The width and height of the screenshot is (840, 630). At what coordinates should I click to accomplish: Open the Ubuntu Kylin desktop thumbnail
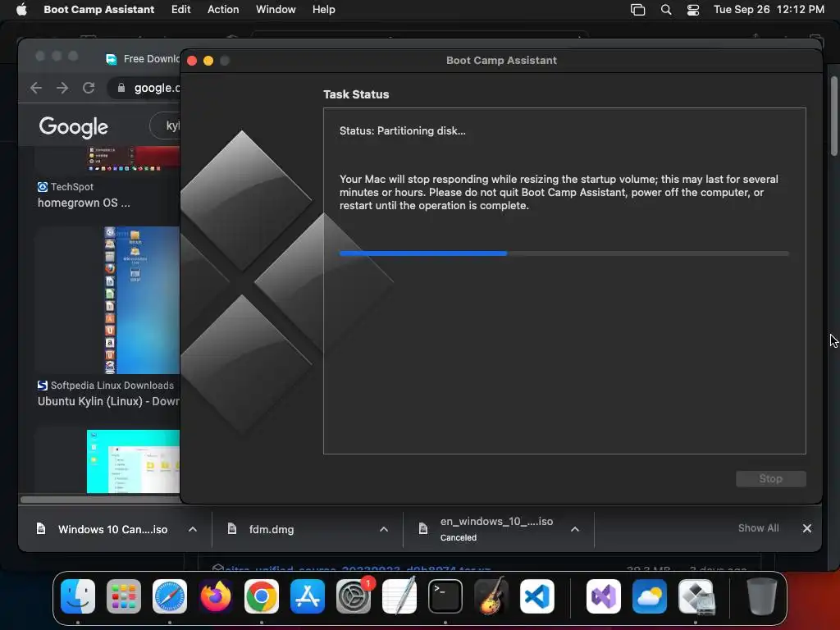[141, 300]
